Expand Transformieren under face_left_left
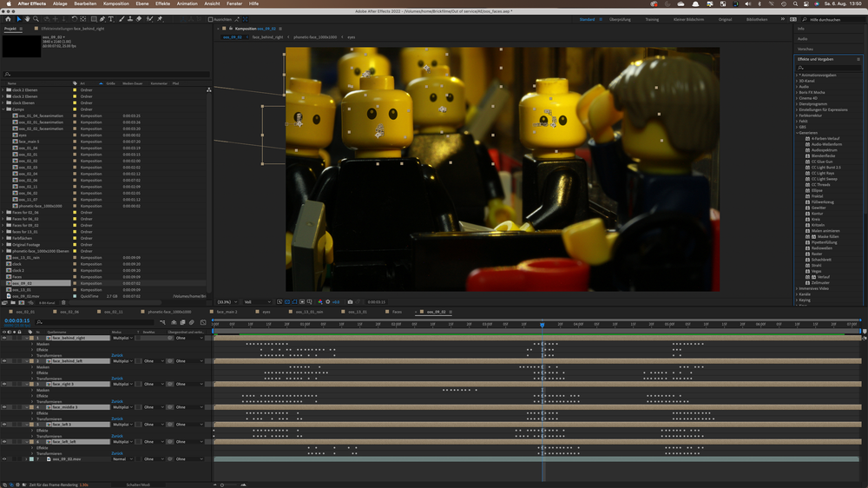The image size is (868, 488). 32,453
